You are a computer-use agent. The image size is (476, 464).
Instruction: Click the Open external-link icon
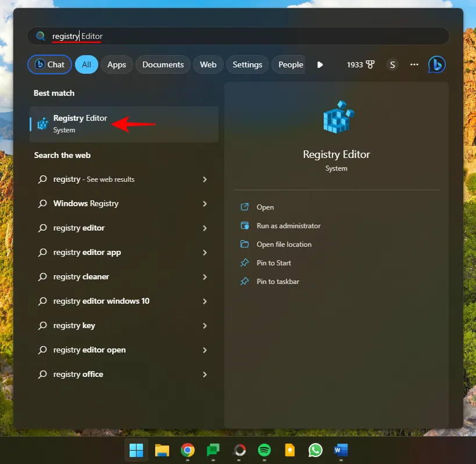tap(245, 207)
